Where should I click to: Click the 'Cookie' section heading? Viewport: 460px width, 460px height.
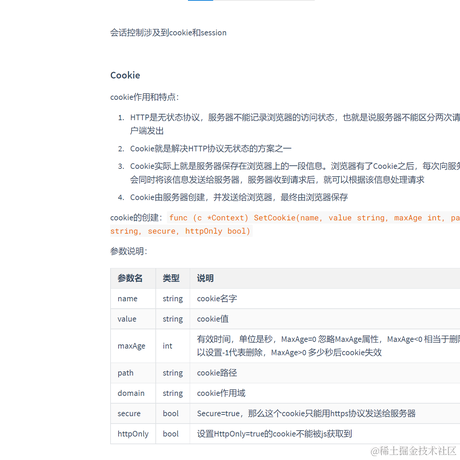tap(125, 75)
